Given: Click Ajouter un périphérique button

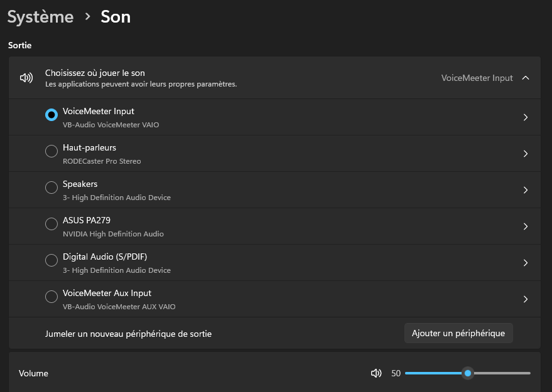Looking at the screenshot, I should (458, 333).
